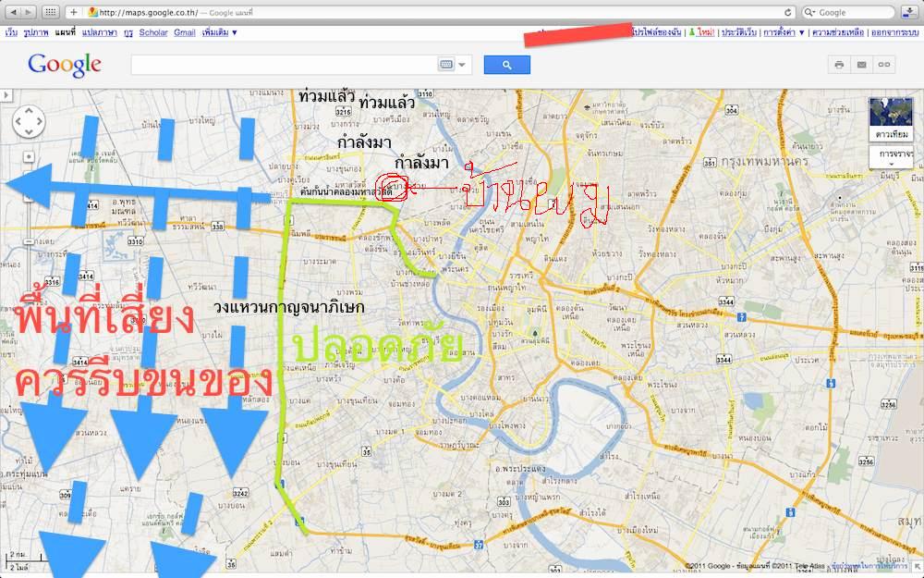Expand the เพิ่มเติม more menu
Image resolution: width=924 pixels, height=578 pixels.
pos(219,32)
